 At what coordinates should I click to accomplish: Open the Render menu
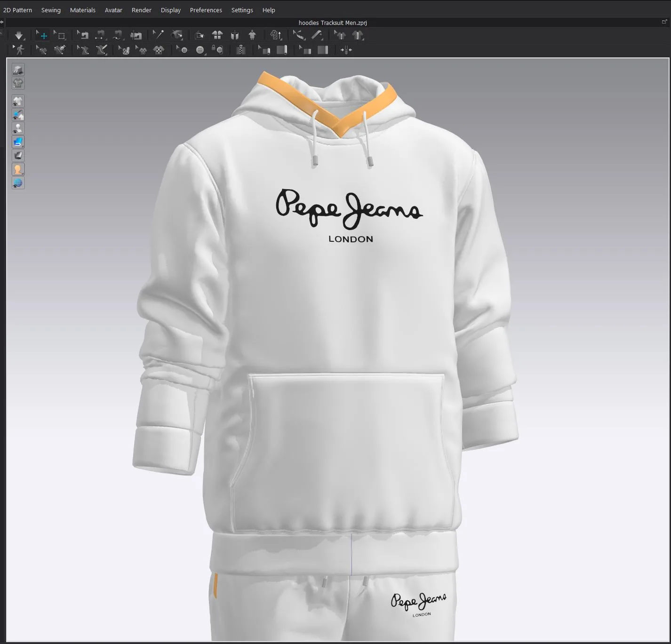point(141,10)
